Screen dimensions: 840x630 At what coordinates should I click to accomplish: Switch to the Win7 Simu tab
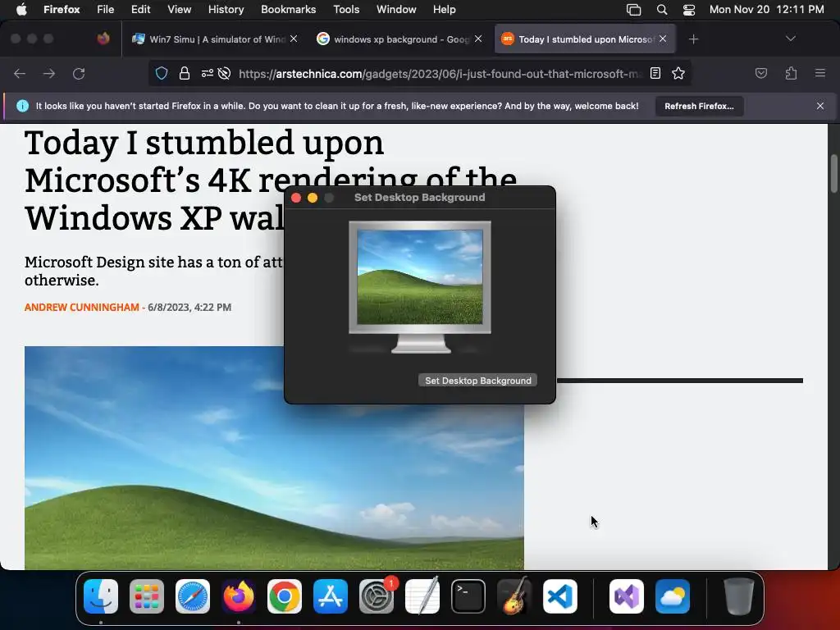pyautogui.click(x=214, y=39)
